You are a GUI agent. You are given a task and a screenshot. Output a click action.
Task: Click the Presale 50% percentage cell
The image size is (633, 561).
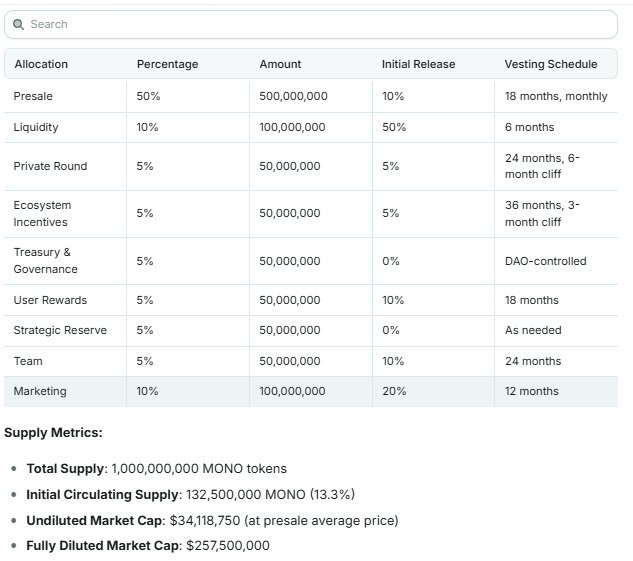click(x=188, y=96)
